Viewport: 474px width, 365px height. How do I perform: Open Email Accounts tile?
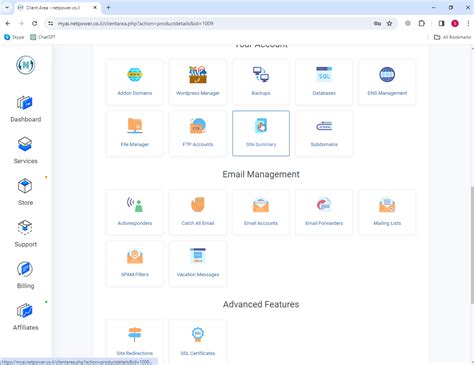(261, 212)
